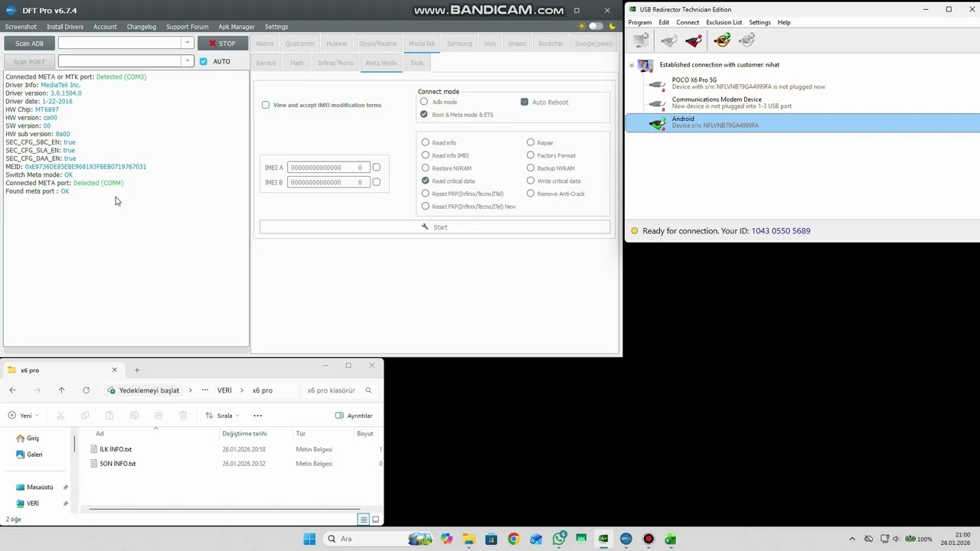Switch Explorer to large thumbnails view
The width and height of the screenshot is (980, 551).
pyautogui.click(x=376, y=520)
